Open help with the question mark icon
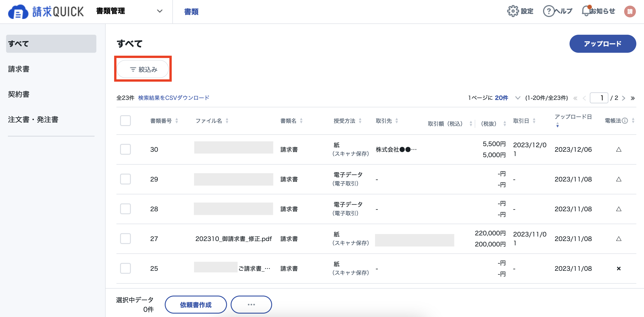The height and width of the screenshot is (317, 644). (549, 11)
